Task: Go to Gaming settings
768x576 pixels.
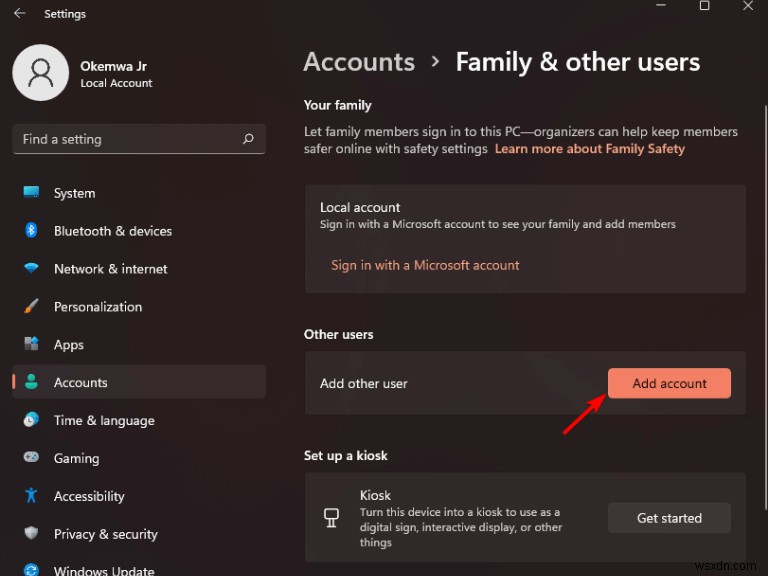Action: [139, 458]
